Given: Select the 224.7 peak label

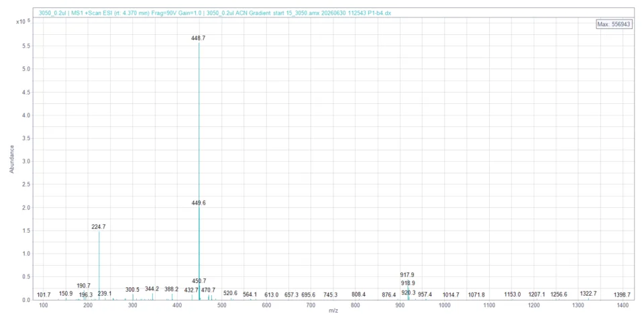Looking at the screenshot, I should [99, 227].
